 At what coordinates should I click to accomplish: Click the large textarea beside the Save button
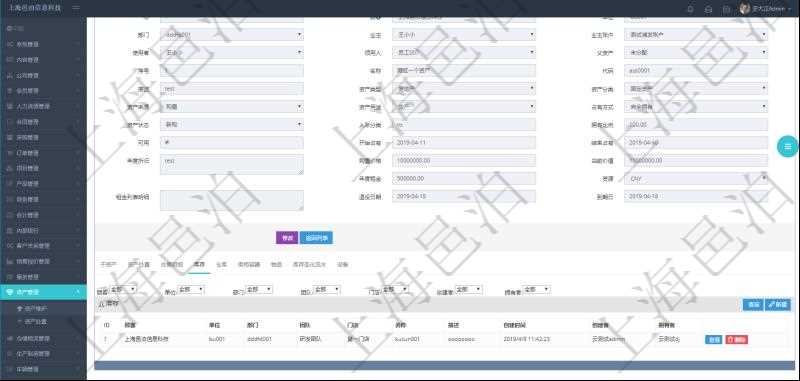click(x=232, y=200)
